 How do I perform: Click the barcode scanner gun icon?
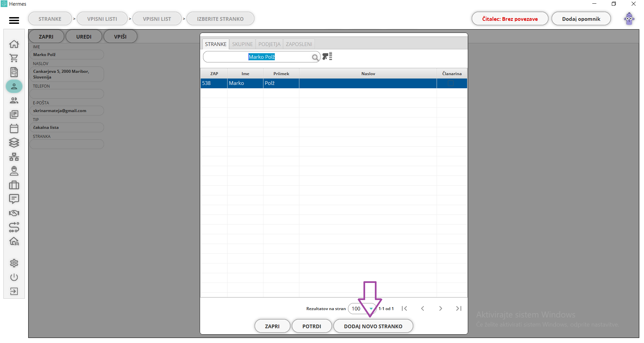click(x=327, y=56)
